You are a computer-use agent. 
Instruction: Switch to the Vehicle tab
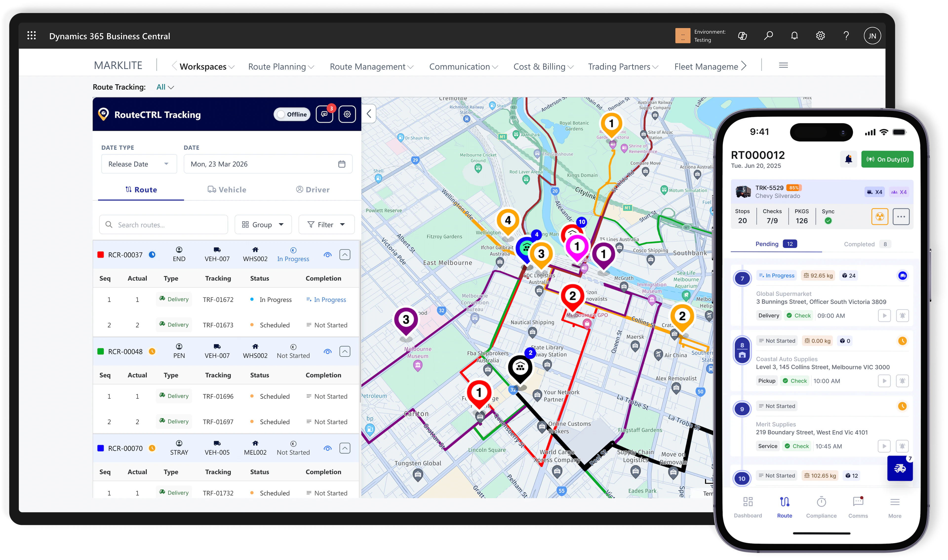[x=227, y=190]
